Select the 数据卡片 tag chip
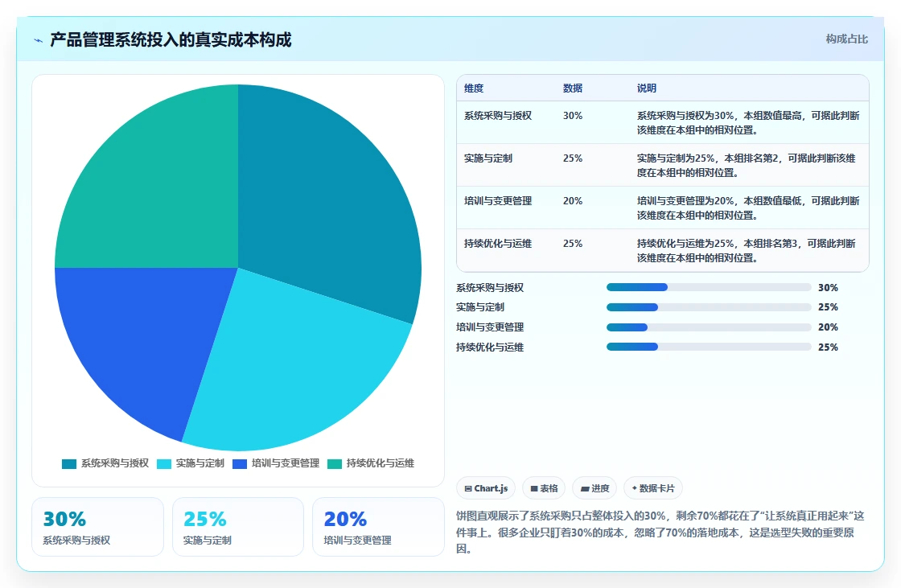This screenshot has width=901, height=588. tap(652, 488)
